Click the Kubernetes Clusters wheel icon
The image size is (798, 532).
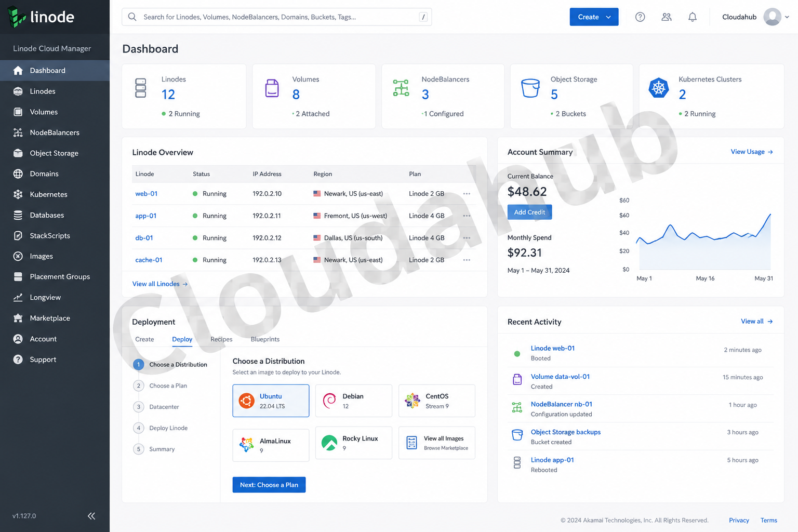659,88
